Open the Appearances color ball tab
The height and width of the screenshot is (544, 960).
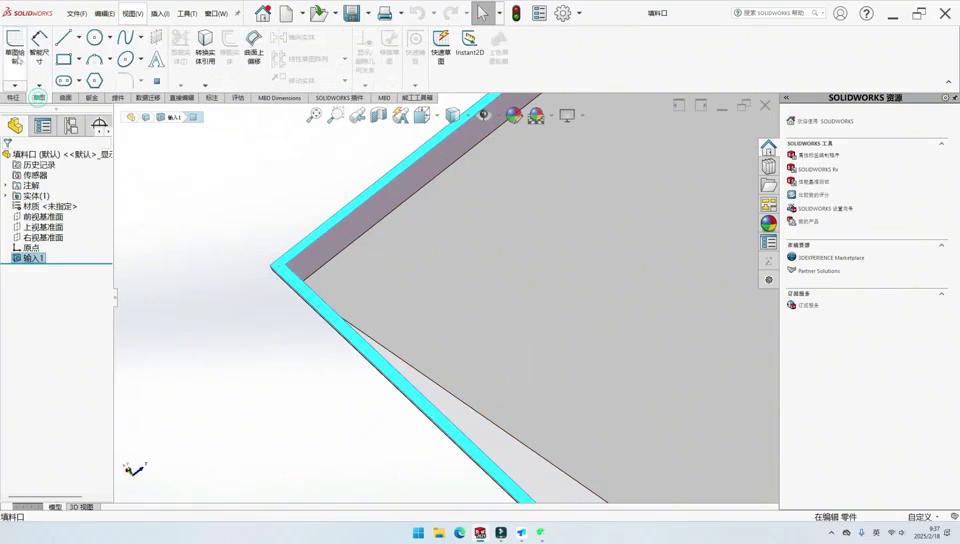click(x=768, y=223)
